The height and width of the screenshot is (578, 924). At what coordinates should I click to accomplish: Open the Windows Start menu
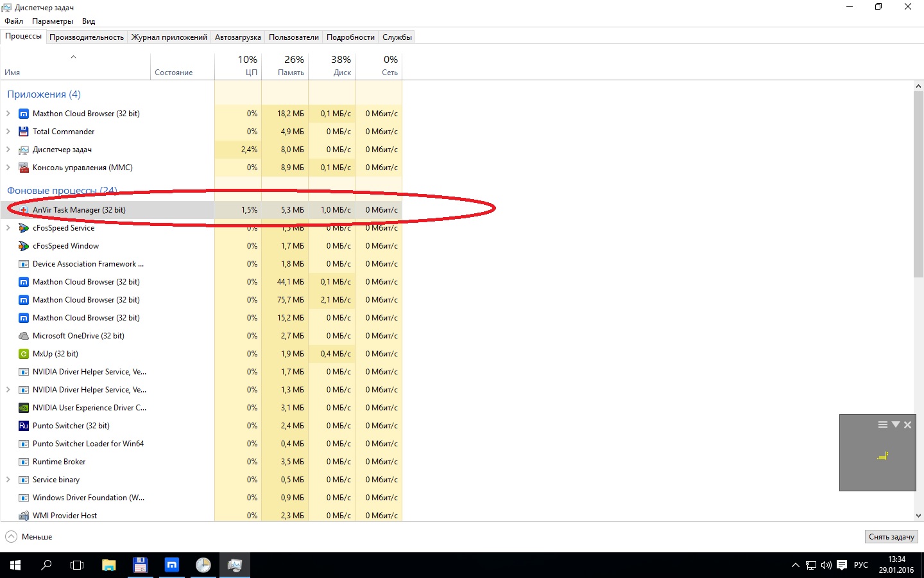click(x=15, y=565)
